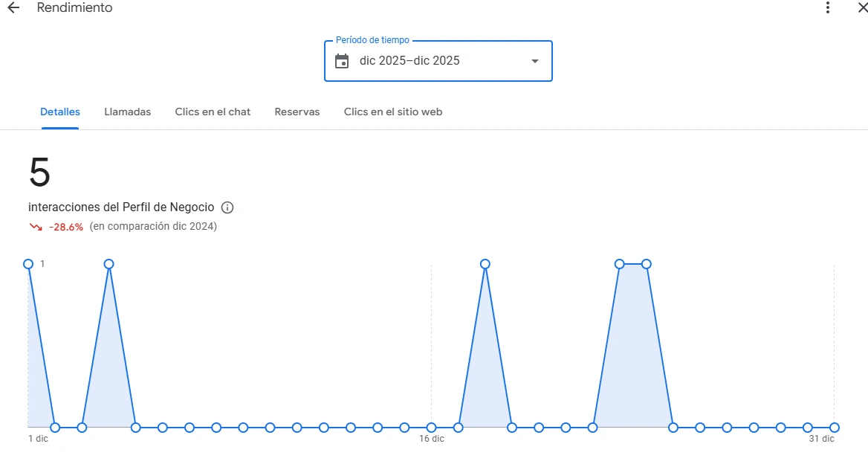Click the red downward trend icon
The height and width of the screenshot is (467, 868).
click(36, 227)
